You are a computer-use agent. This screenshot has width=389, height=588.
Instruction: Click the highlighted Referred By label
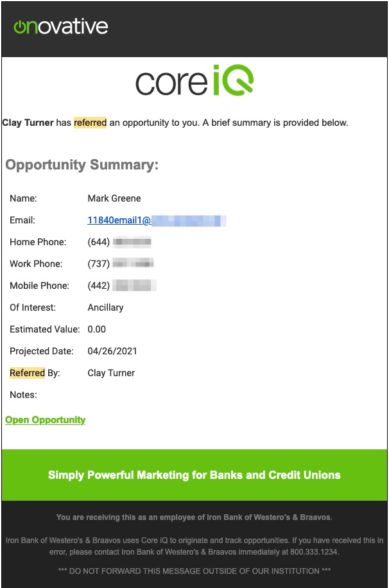click(x=35, y=373)
